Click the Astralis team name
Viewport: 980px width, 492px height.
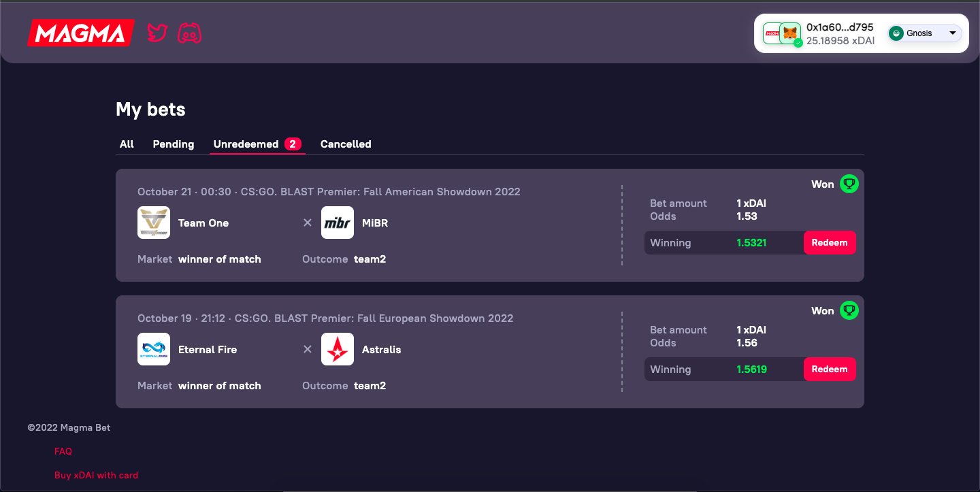(382, 350)
